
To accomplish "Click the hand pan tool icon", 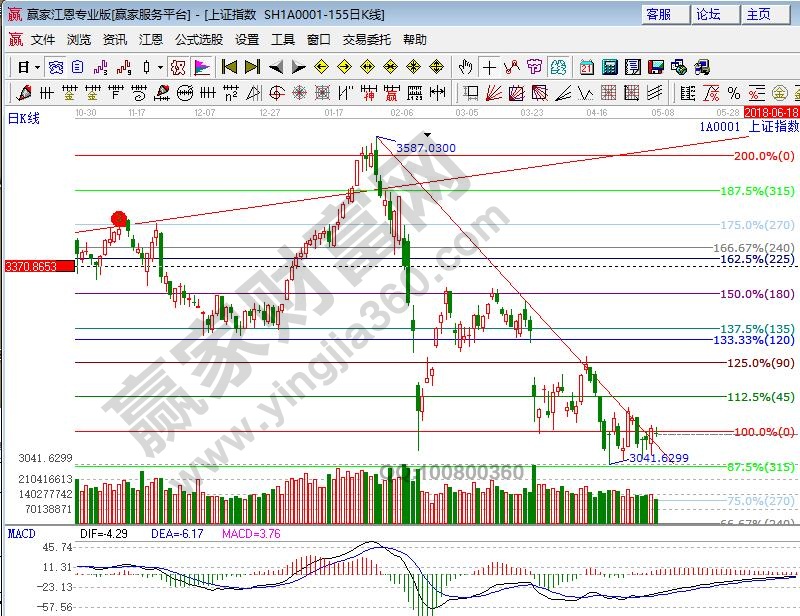I will coord(465,68).
